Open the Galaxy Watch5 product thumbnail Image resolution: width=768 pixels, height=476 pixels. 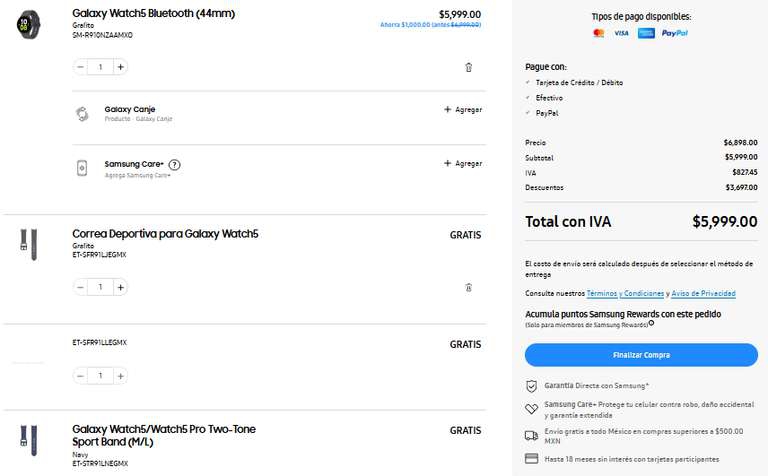pos(28,24)
